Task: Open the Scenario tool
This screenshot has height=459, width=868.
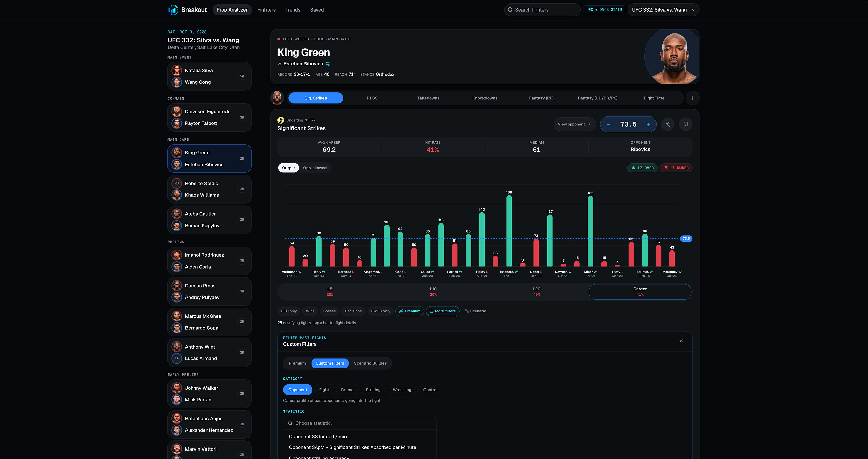Action: point(475,311)
